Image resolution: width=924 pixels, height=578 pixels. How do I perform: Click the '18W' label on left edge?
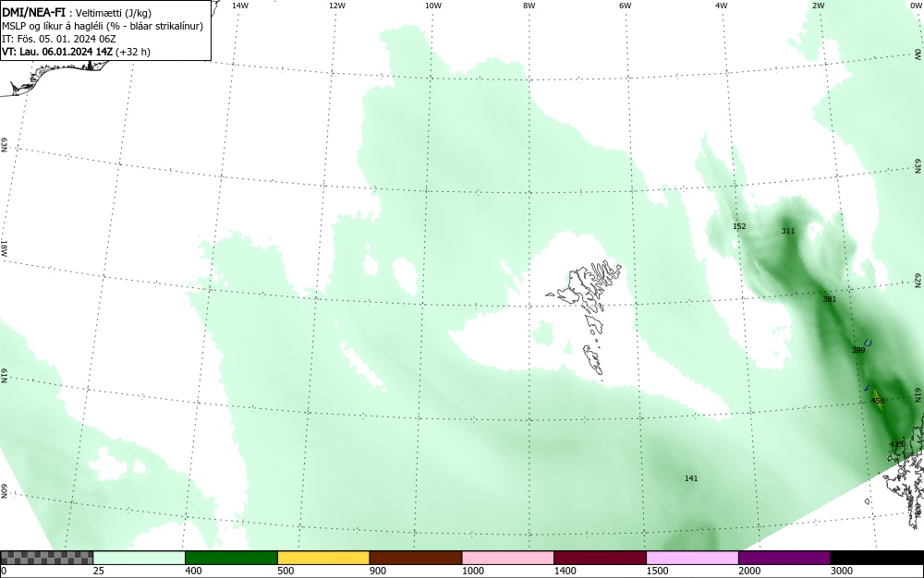4,247
